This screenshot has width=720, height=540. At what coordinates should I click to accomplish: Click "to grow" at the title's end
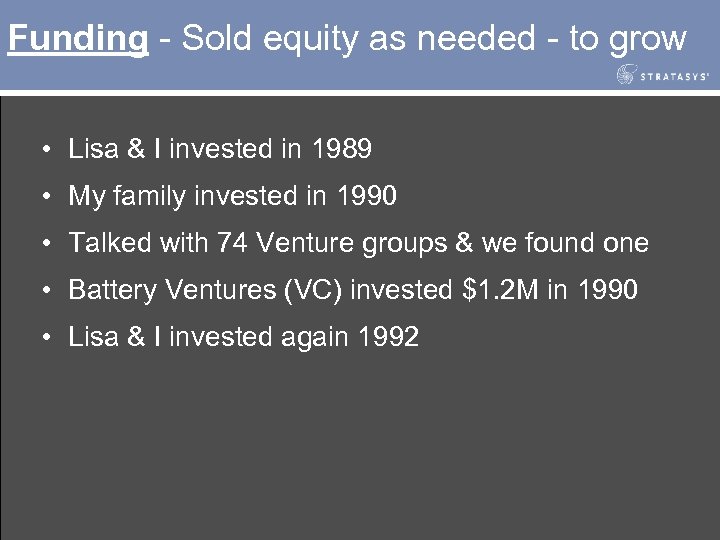coord(628,38)
